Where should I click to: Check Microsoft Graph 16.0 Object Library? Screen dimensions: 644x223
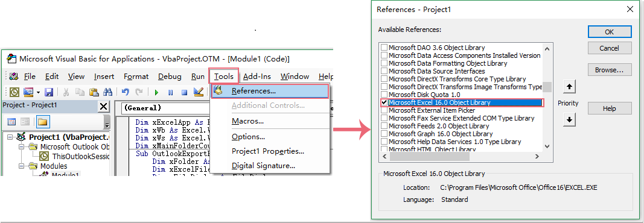pyautogui.click(x=384, y=134)
